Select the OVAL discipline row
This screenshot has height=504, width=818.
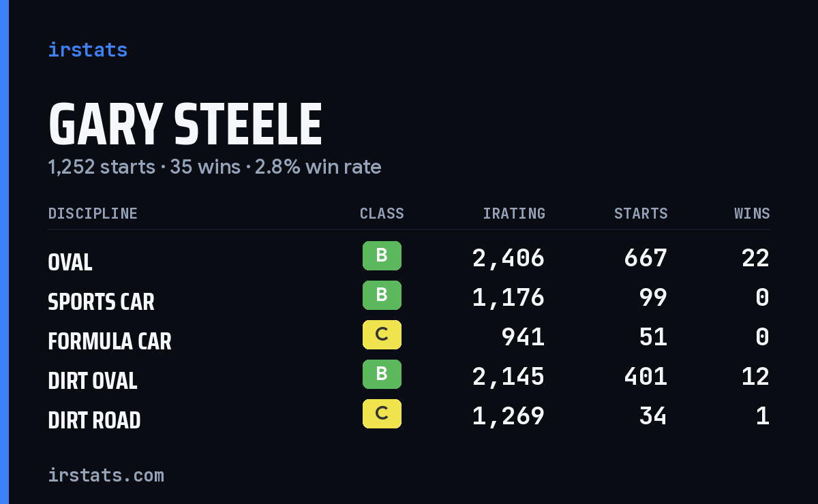(409, 258)
